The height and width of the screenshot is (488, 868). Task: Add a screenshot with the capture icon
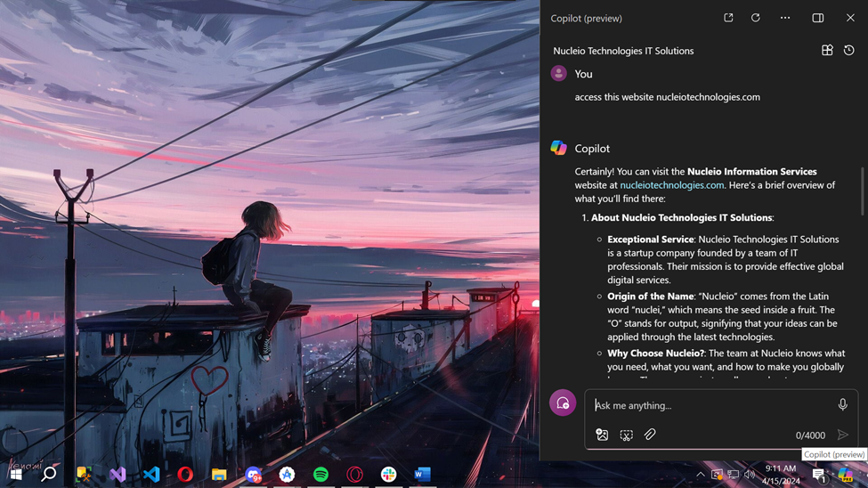(x=626, y=435)
